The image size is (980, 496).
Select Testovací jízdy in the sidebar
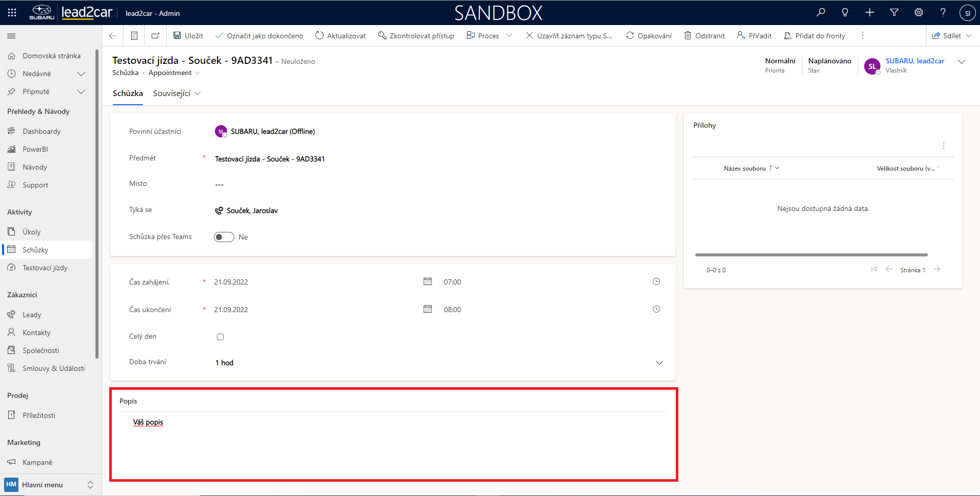45,268
